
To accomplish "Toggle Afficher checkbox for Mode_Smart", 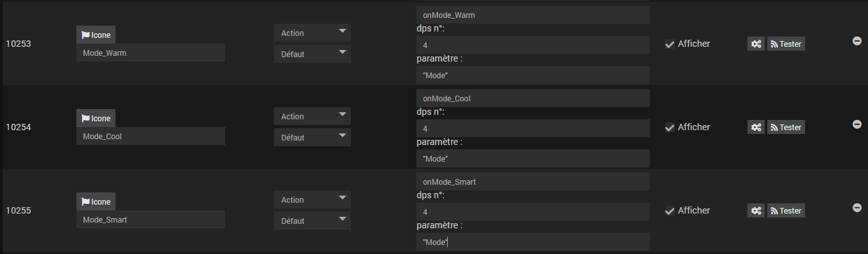I will point(669,211).
